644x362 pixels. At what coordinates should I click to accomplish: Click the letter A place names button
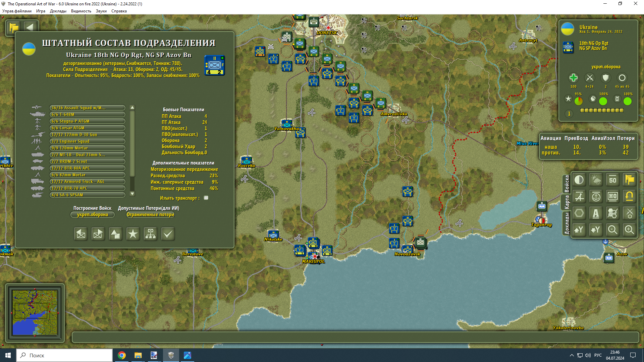point(596,213)
